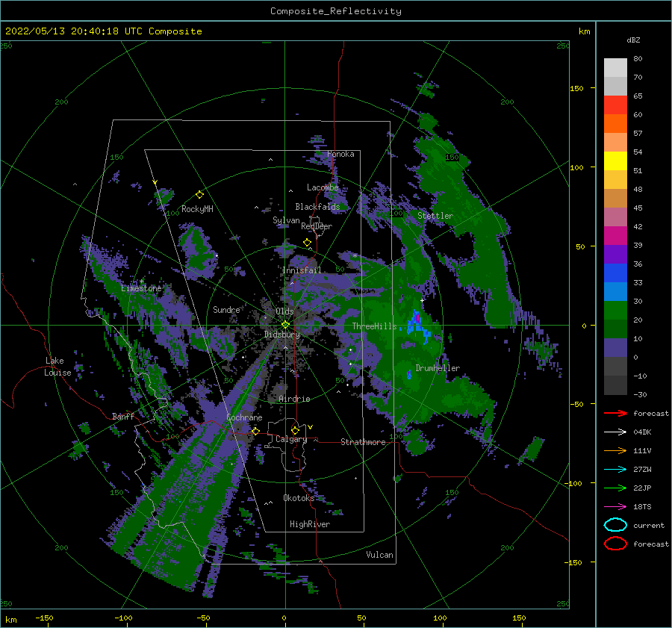Click the deep orange 60-57 dBZ swatch
Image resolution: width=672 pixels, height=628 pixels.
[x=615, y=124]
